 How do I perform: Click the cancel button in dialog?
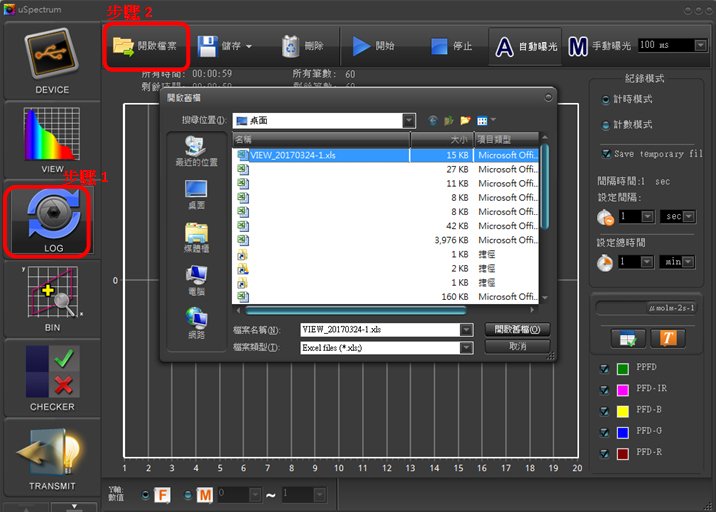(x=517, y=347)
